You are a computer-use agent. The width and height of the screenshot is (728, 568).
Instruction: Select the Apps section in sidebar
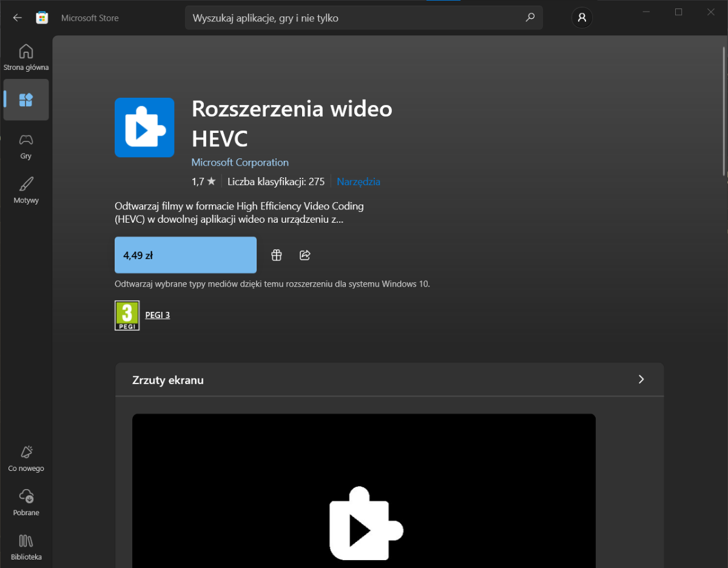tap(26, 100)
